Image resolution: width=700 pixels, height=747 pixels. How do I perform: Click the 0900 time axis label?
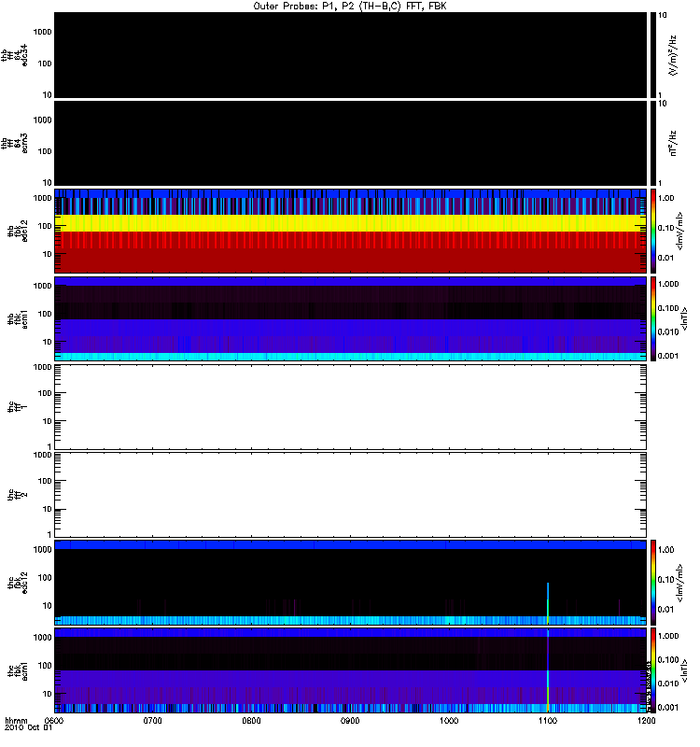tap(350, 720)
